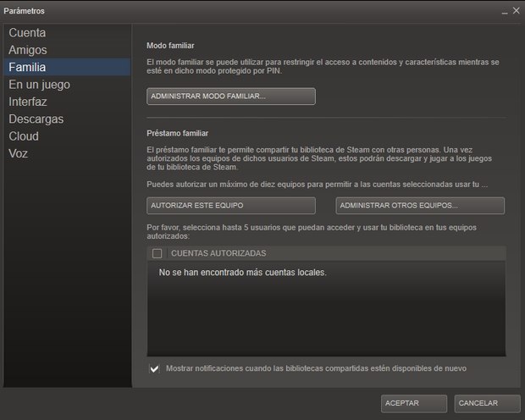Go to En un juego settings
The height and width of the screenshot is (420, 525).
[x=39, y=85]
